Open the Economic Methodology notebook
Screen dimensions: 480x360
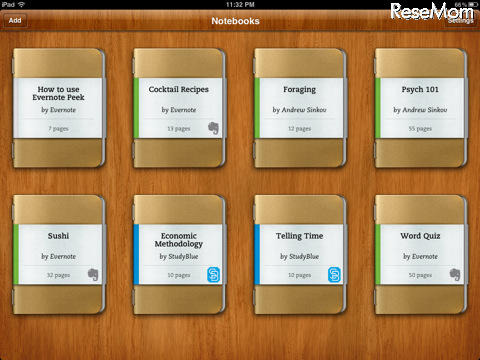[x=179, y=255]
